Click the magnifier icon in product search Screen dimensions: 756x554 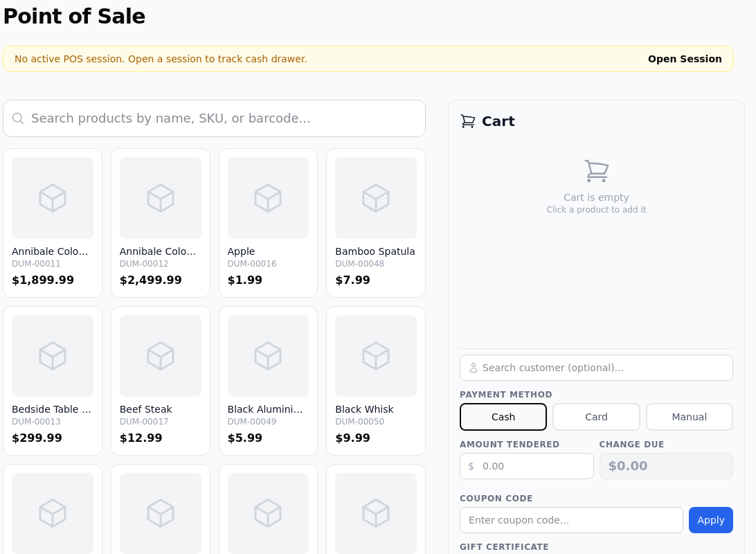click(18, 118)
